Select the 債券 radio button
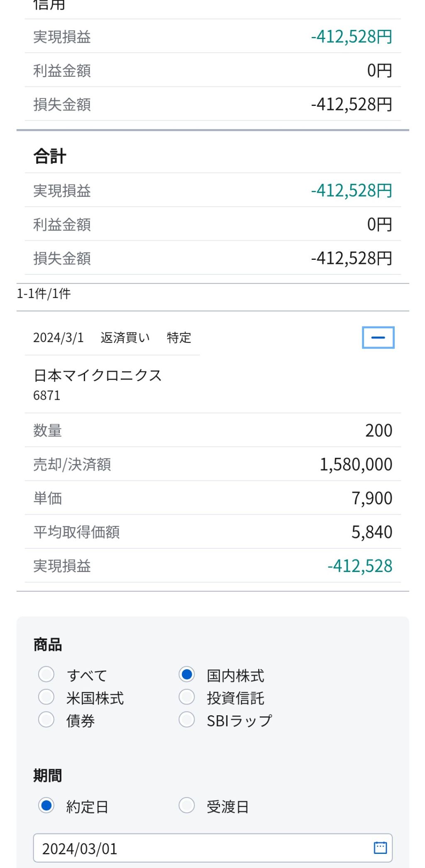425x868 pixels. (46, 720)
